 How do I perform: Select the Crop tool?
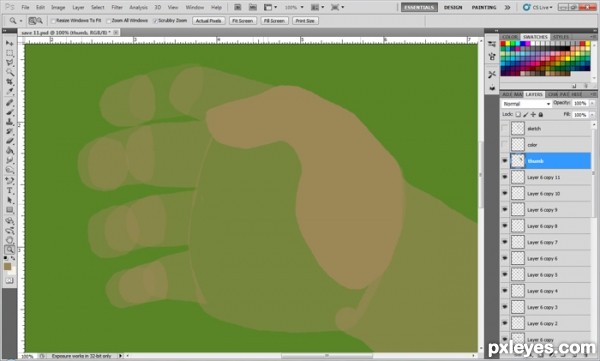click(x=10, y=82)
